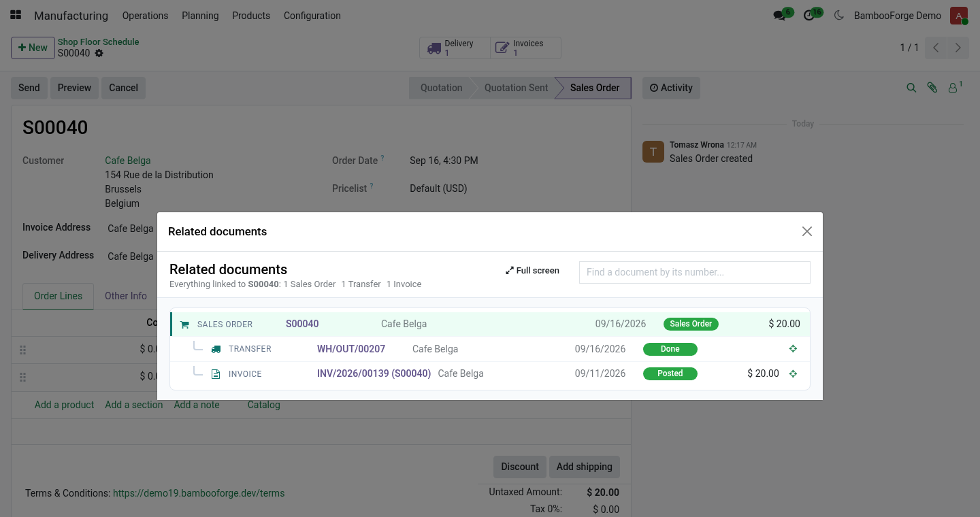The image size is (980, 517).
Task: Click the transfer truck icon
Action: point(216,349)
